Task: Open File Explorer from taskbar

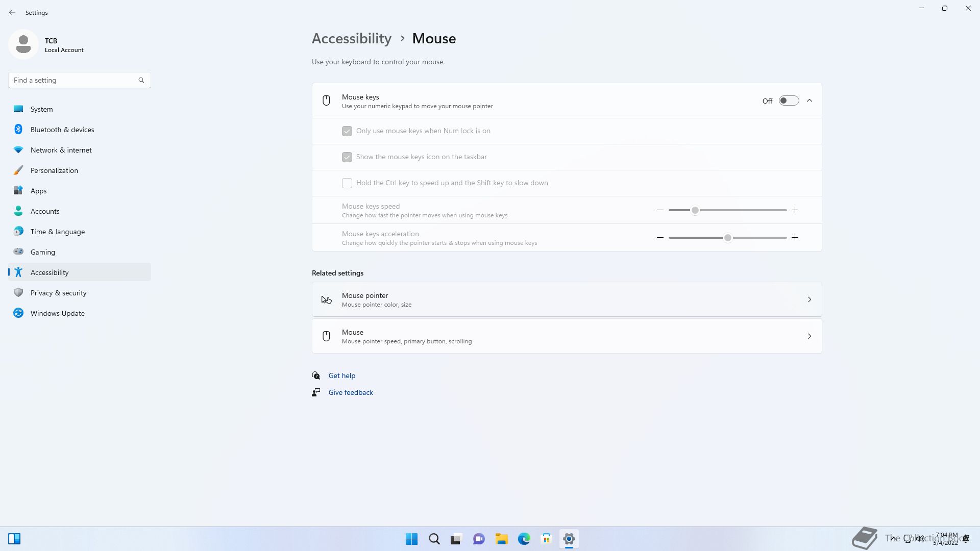Action: pos(501,539)
